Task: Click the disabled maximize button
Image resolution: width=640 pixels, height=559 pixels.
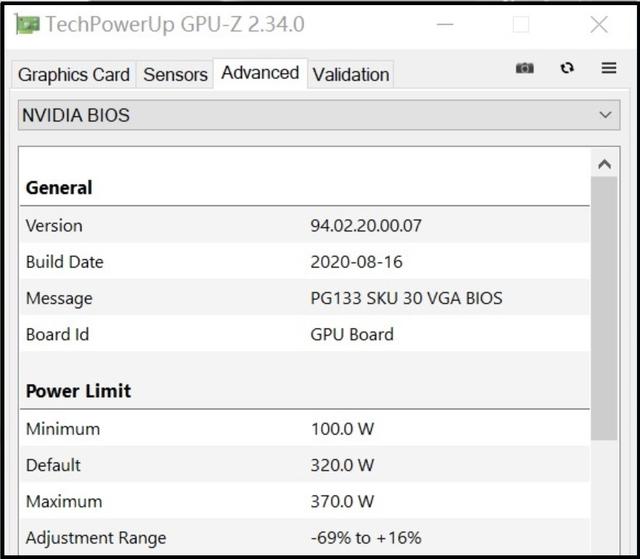Action: coord(521,24)
